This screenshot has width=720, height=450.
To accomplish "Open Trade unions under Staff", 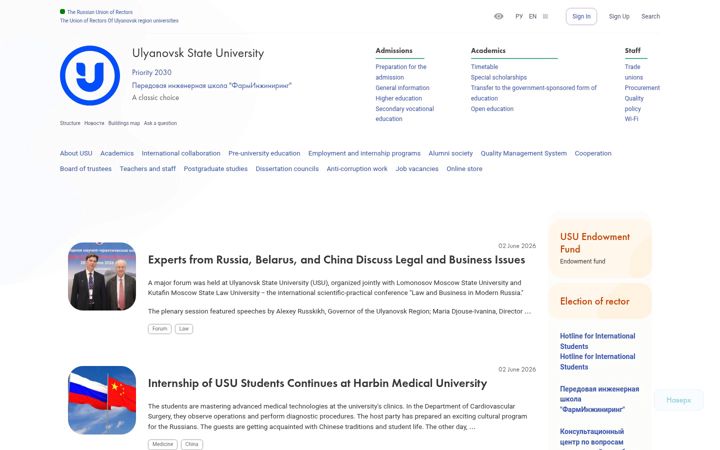I will coord(634,72).
